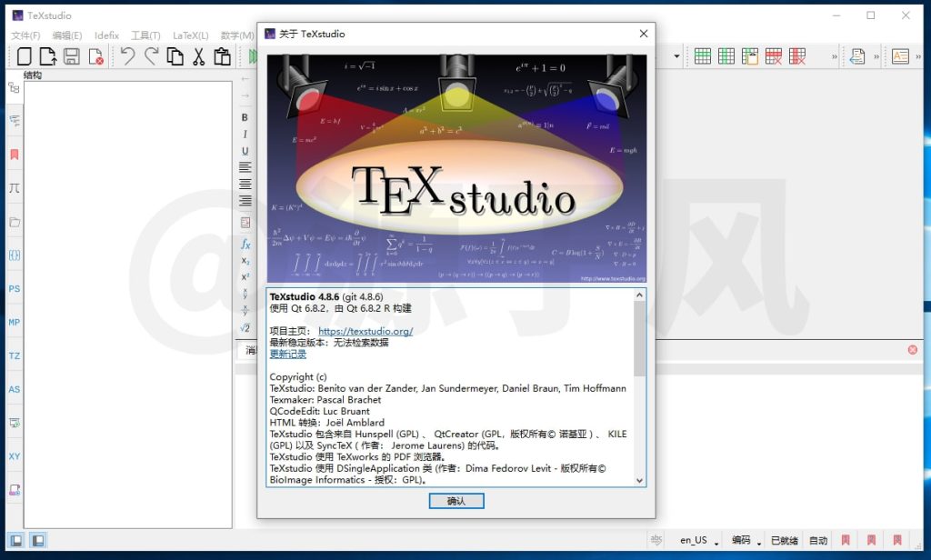Click the About dialog scrollbar thumb
This screenshot has height=560, width=931.
[639, 338]
